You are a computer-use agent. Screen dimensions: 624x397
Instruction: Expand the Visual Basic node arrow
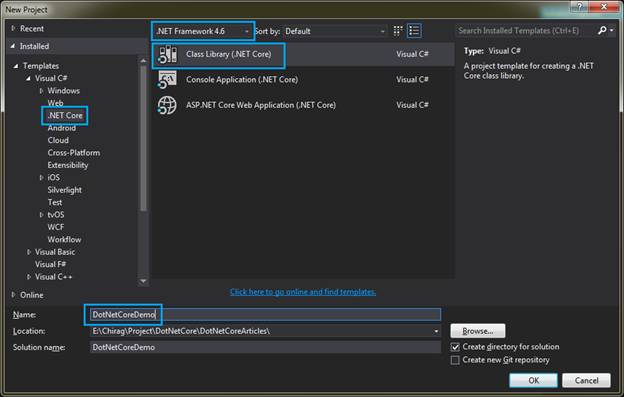pos(29,252)
